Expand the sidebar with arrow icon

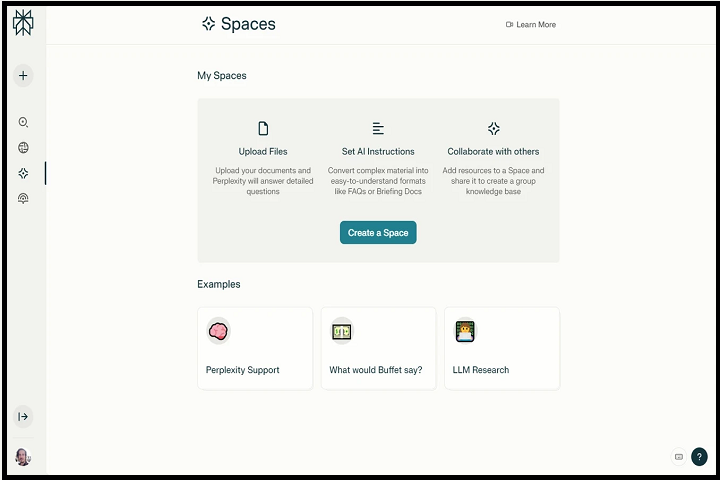click(x=23, y=416)
